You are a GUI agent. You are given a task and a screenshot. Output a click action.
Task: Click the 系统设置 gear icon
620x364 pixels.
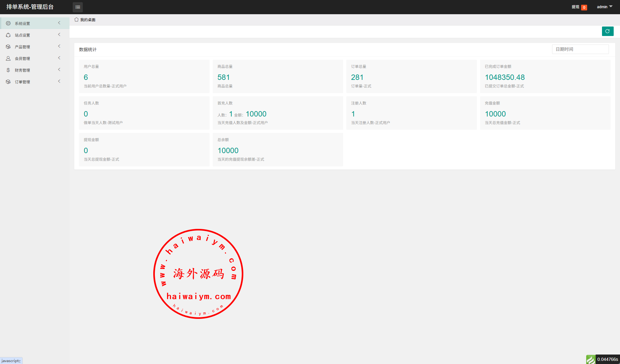click(x=8, y=23)
